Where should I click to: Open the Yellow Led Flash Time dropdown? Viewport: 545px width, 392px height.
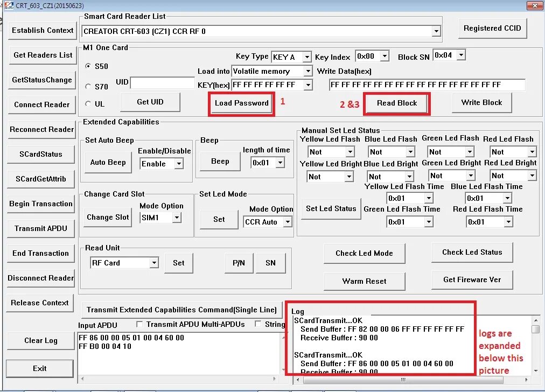click(x=429, y=198)
